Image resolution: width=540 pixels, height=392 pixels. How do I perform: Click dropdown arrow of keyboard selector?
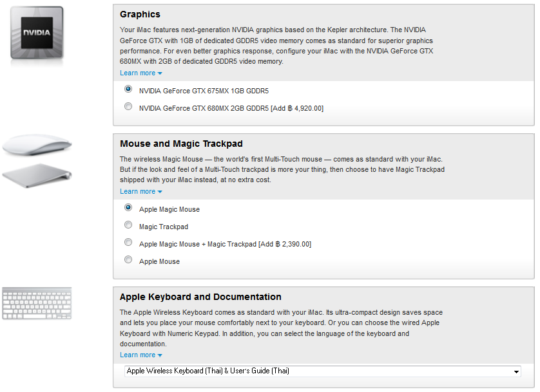[516, 372]
